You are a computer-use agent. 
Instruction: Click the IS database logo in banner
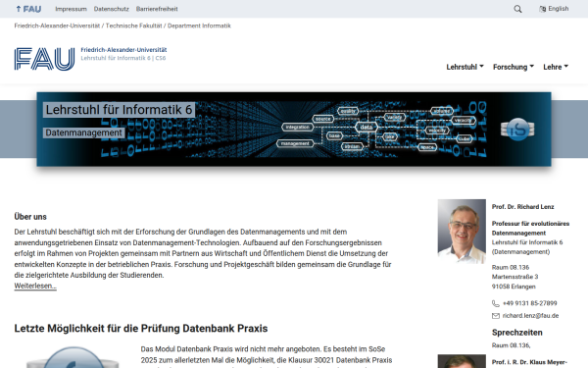click(517, 130)
